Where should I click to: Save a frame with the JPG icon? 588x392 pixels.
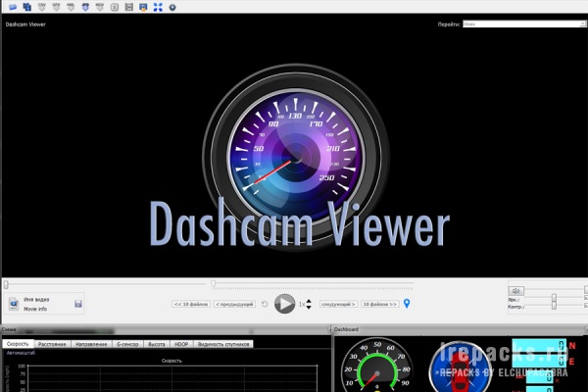(85, 7)
